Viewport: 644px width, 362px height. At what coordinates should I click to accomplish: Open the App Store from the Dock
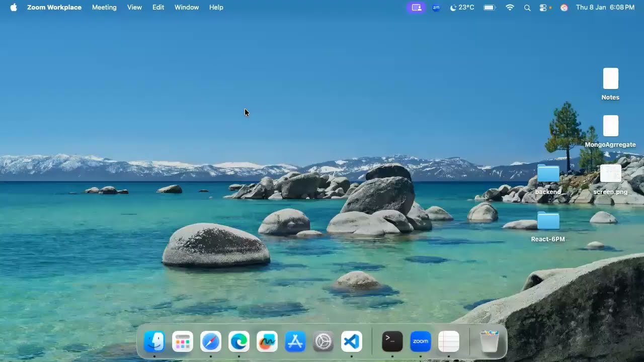pyautogui.click(x=295, y=342)
